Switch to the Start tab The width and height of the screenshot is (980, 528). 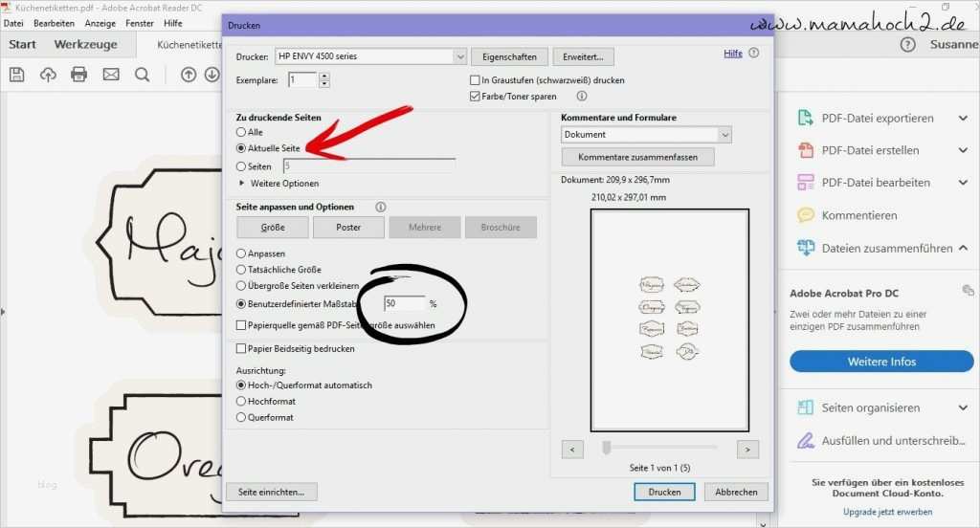coord(23,44)
